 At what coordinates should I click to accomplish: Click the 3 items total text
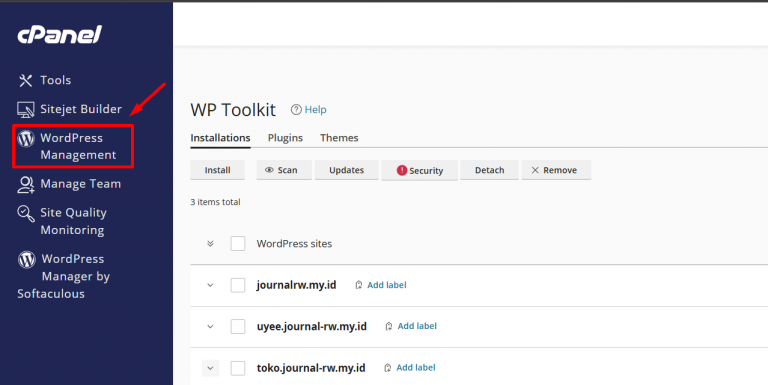[216, 202]
